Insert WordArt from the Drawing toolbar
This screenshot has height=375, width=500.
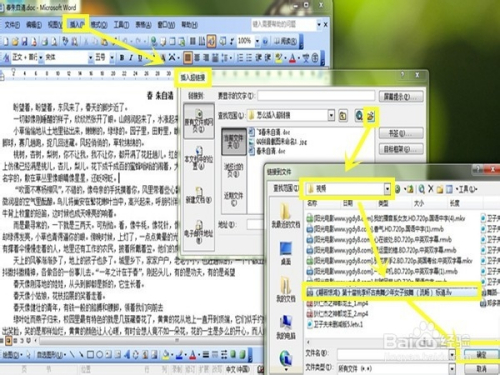click(127, 354)
